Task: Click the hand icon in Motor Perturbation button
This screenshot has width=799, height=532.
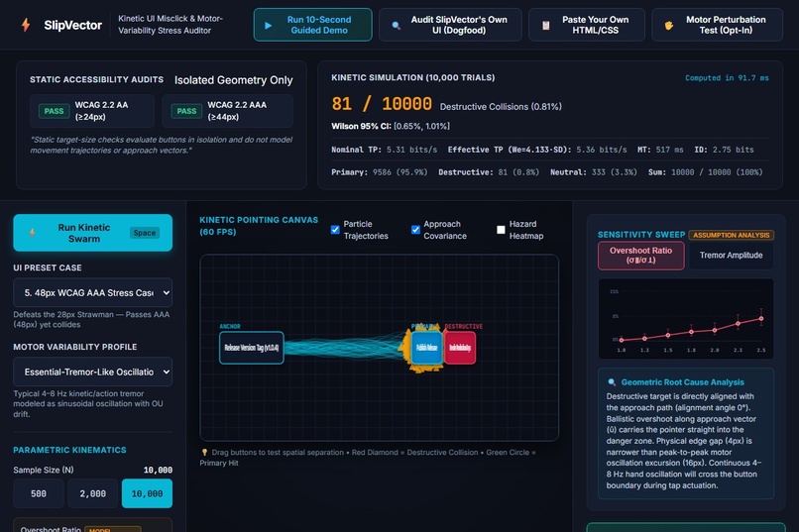Action: tap(669, 25)
